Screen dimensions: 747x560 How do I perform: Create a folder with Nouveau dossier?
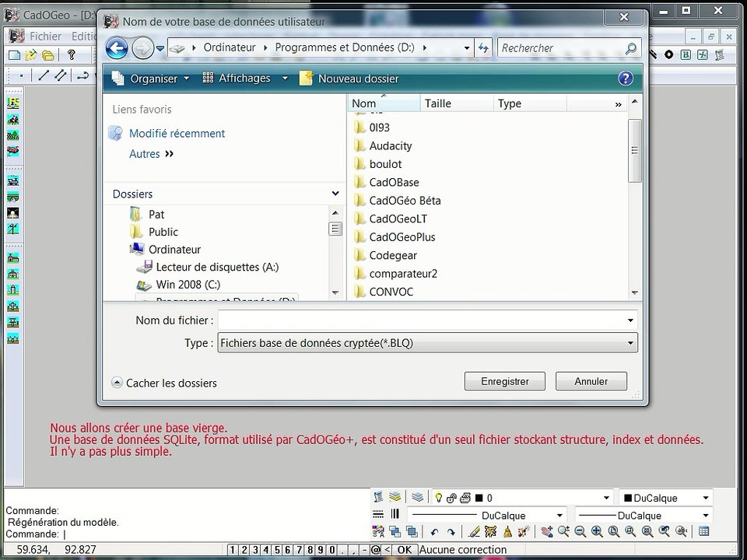(x=349, y=79)
